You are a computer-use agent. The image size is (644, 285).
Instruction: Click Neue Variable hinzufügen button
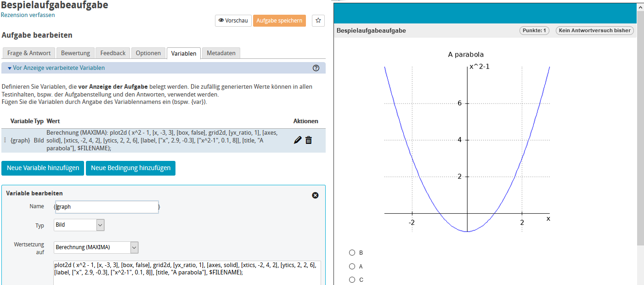[x=43, y=168]
